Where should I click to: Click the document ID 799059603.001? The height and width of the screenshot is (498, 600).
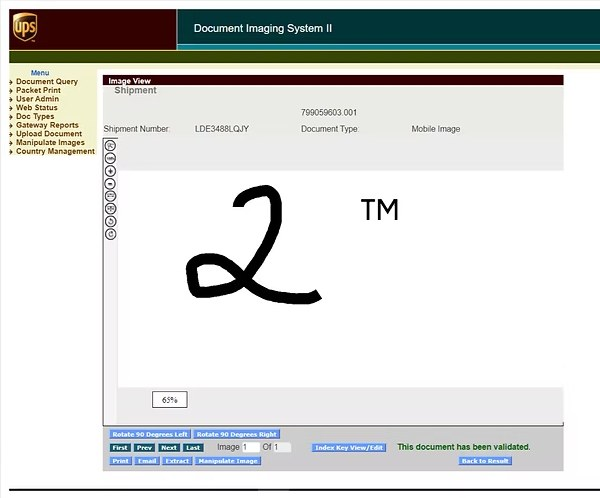click(329, 113)
